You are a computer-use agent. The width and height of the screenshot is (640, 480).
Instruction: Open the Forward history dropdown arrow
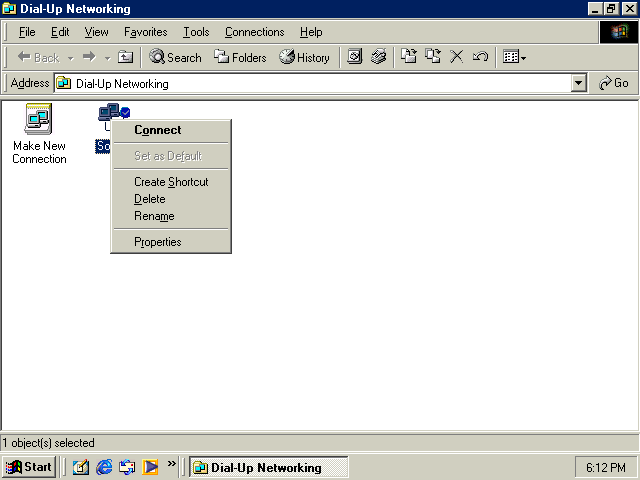click(107, 58)
